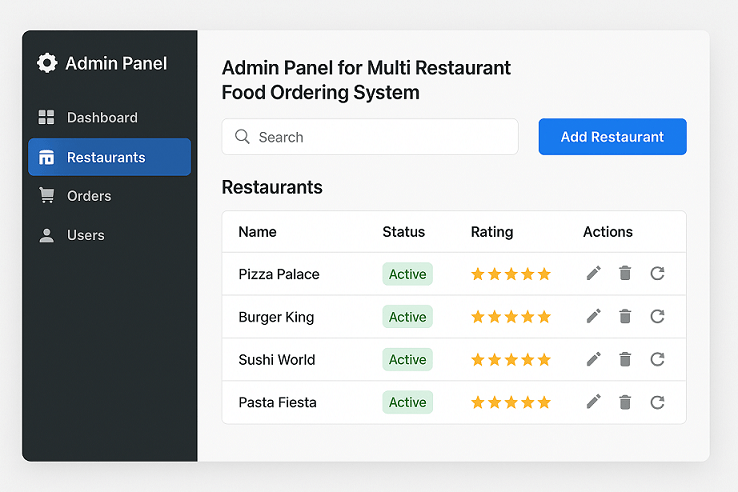
Task: Click the star rating of Burger King
Action: (510, 317)
